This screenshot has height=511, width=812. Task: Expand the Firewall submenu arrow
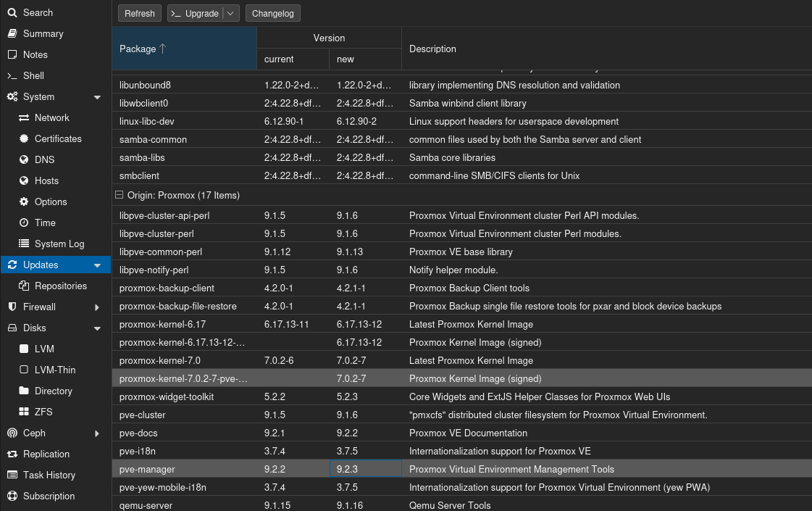(x=97, y=307)
